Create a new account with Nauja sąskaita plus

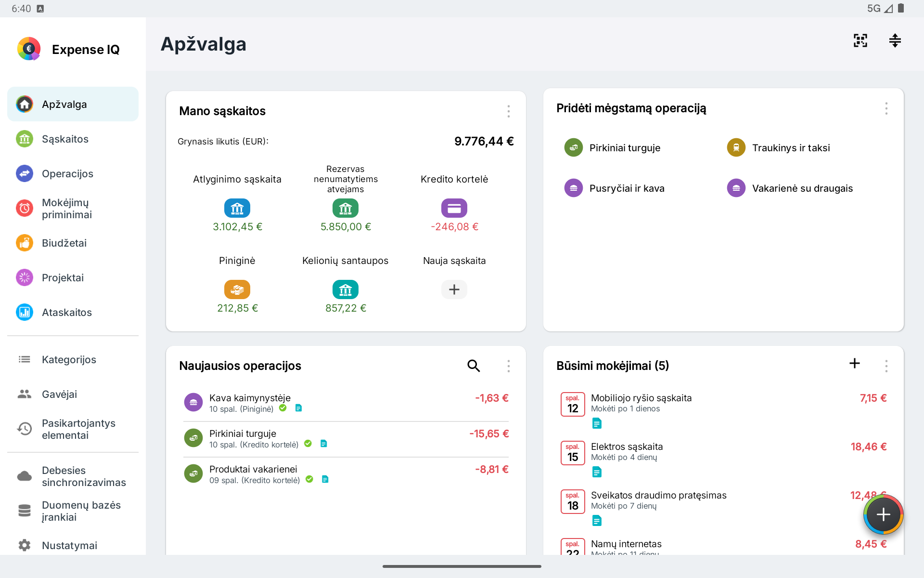(454, 289)
